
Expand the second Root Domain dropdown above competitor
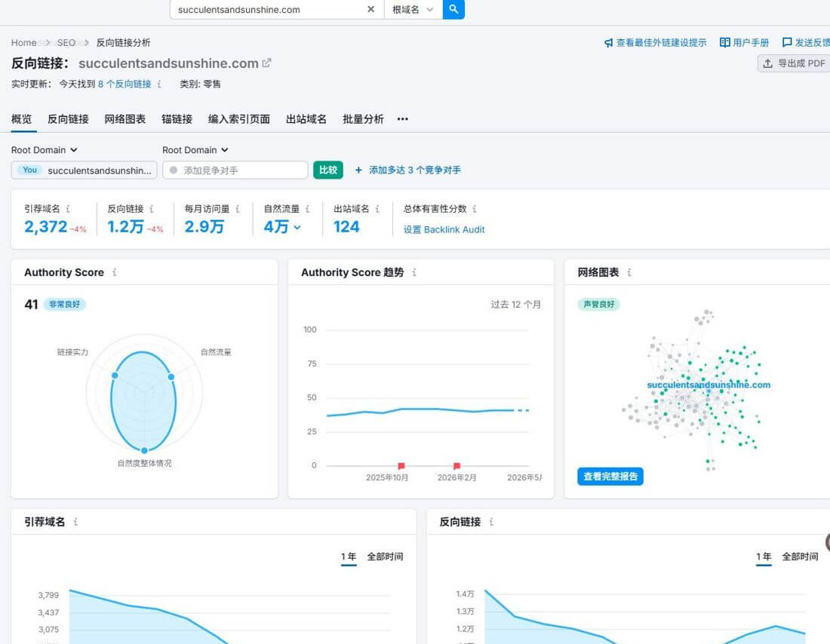(x=195, y=150)
